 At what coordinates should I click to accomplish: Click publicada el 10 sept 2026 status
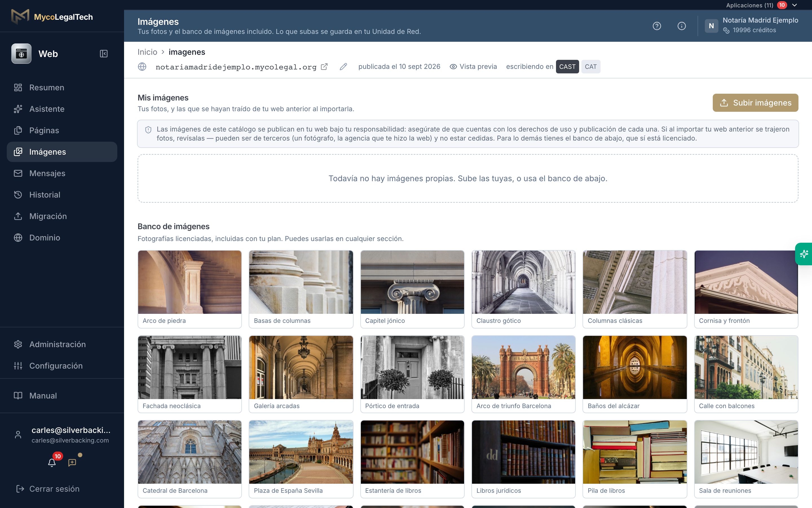(399, 67)
